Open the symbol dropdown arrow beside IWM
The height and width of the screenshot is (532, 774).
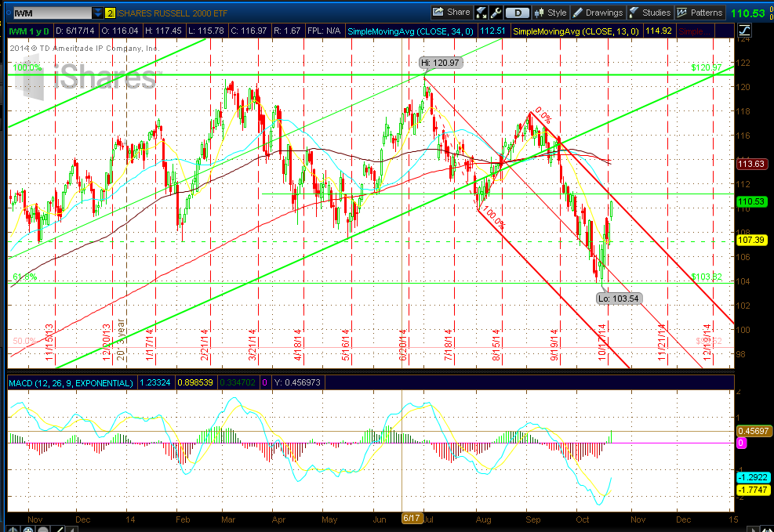[98, 13]
